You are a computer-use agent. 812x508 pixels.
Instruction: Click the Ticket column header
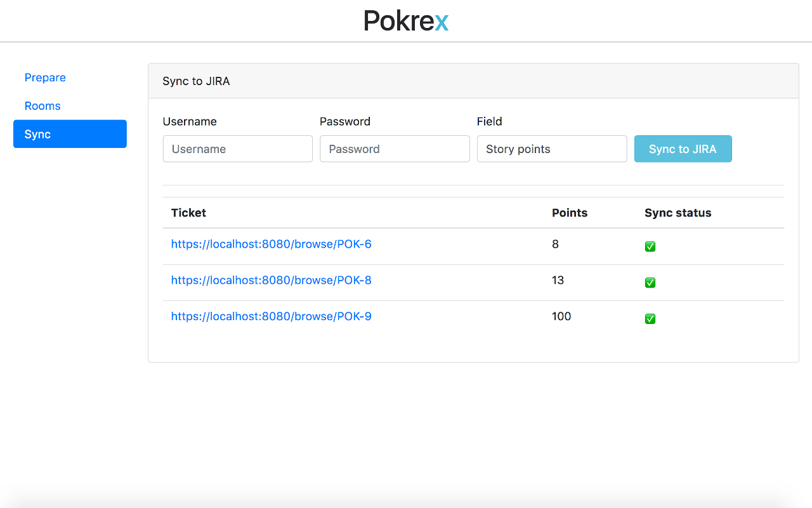tap(188, 213)
